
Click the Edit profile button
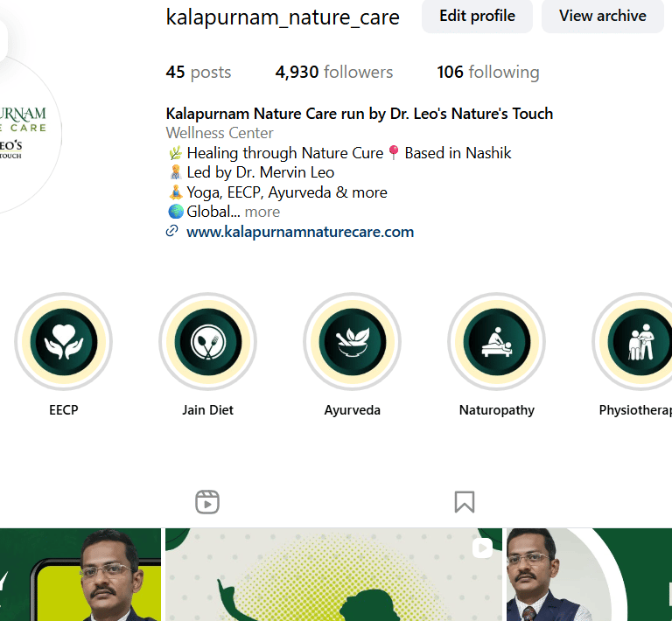click(x=477, y=16)
